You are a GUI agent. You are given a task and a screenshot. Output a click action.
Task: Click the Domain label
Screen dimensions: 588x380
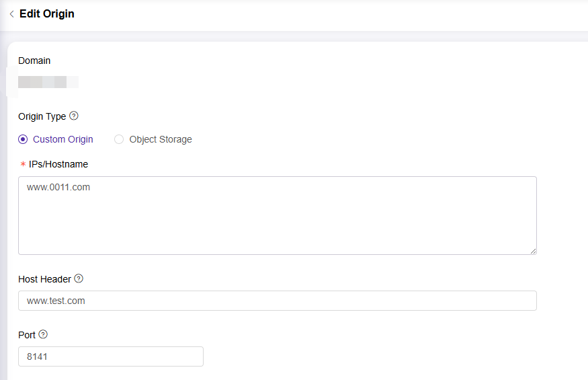point(34,61)
